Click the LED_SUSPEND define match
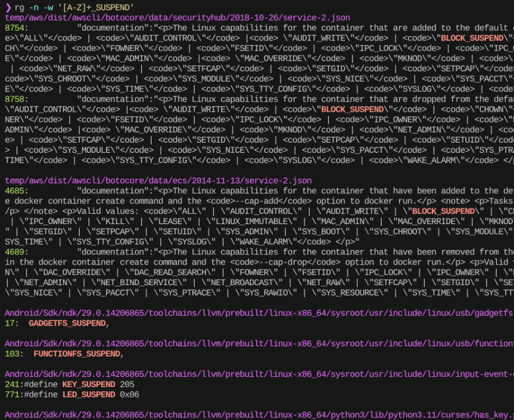 pyautogui.click(x=88, y=394)
